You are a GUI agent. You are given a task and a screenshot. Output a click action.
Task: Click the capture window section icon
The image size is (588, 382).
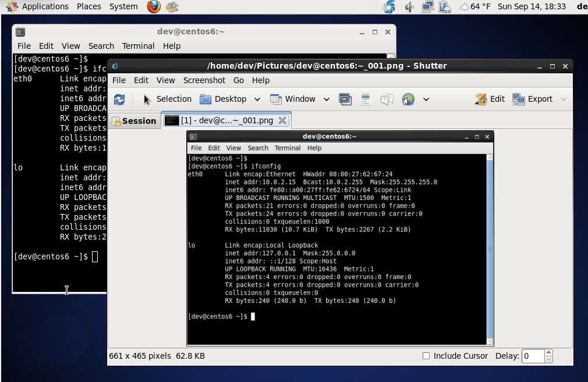[345, 99]
